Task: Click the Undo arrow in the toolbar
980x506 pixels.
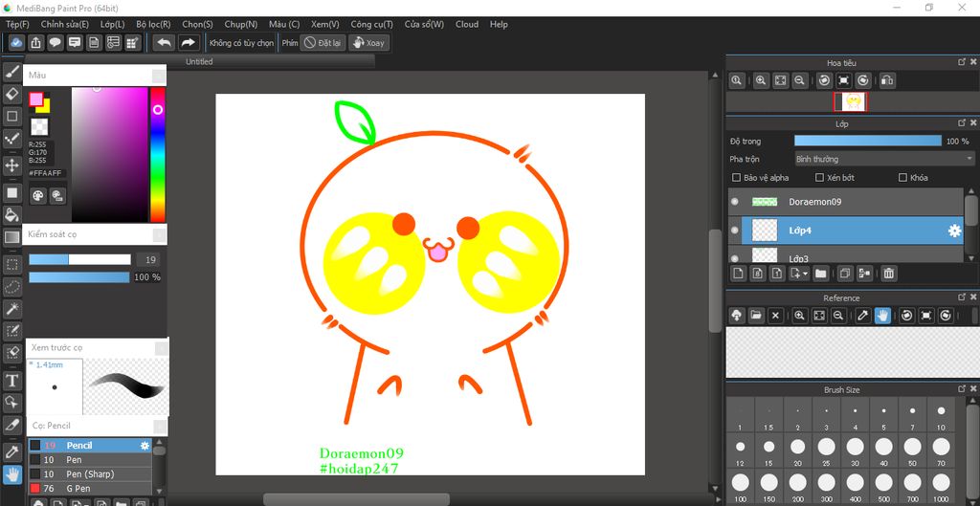Action: point(164,43)
